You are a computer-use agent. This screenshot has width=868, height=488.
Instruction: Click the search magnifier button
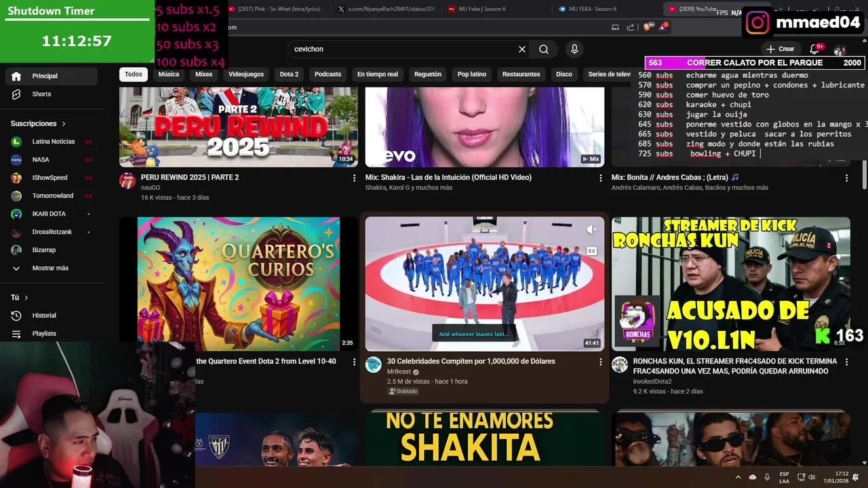click(x=544, y=49)
